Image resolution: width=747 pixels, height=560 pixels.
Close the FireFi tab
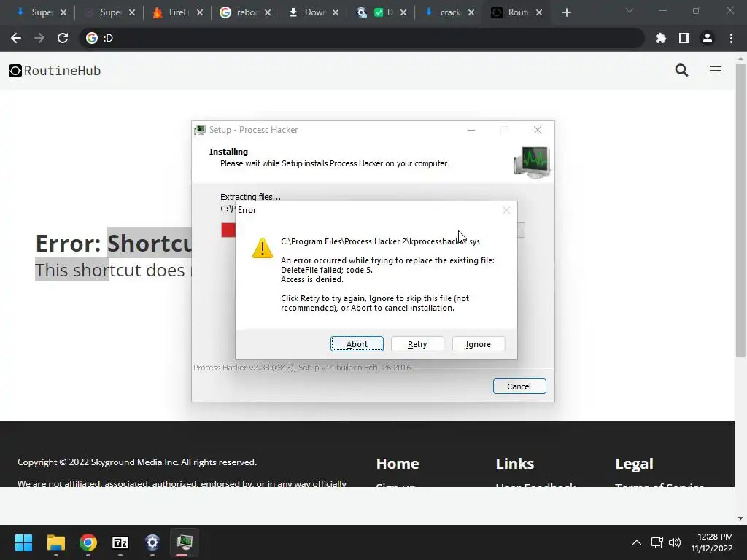pyautogui.click(x=200, y=12)
